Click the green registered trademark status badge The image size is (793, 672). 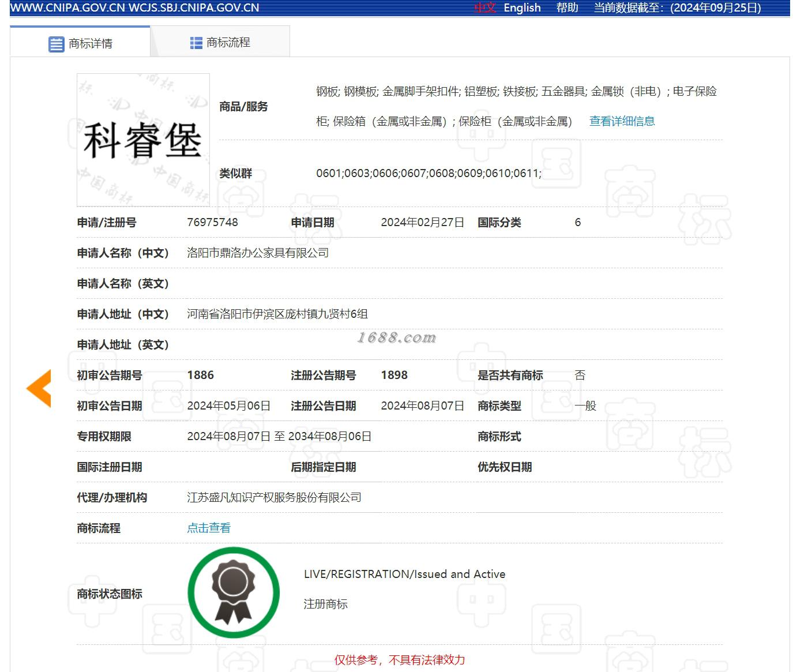coord(234,592)
